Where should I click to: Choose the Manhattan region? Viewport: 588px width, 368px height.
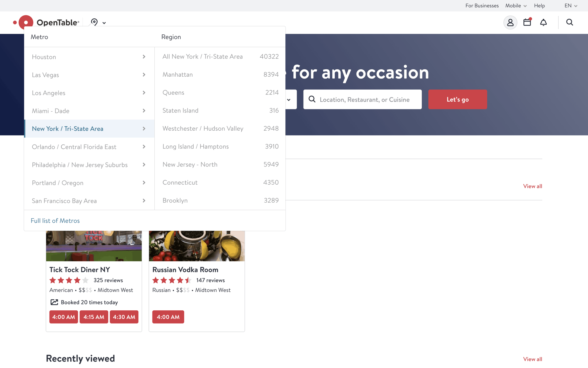pos(220,75)
